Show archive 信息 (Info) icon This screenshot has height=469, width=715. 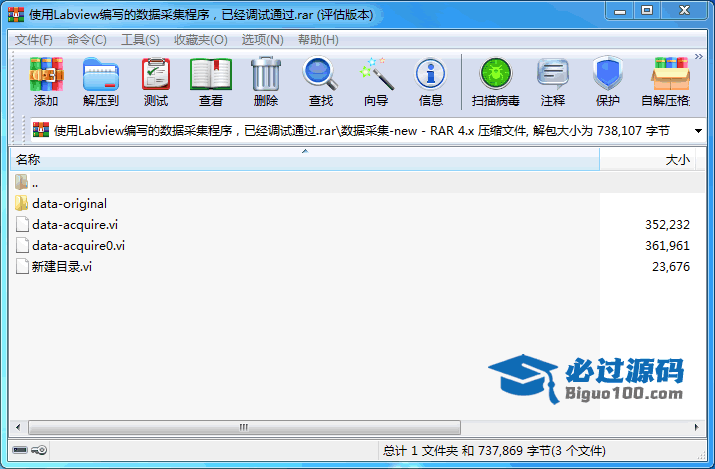click(430, 81)
